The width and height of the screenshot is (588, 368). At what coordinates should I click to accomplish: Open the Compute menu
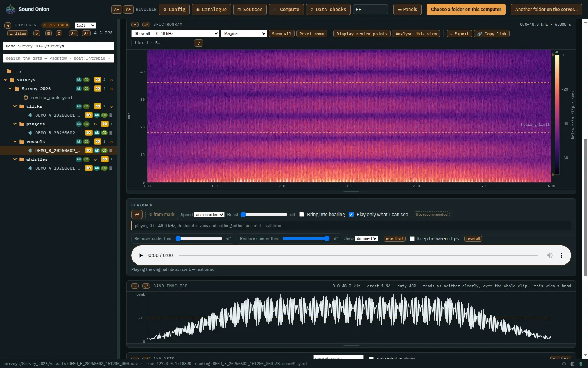286,9
